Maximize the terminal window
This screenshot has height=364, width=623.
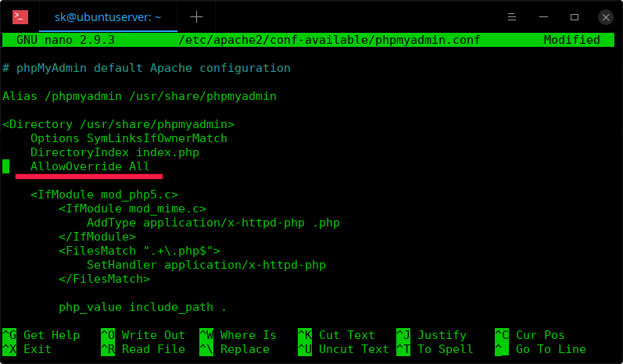point(575,16)
